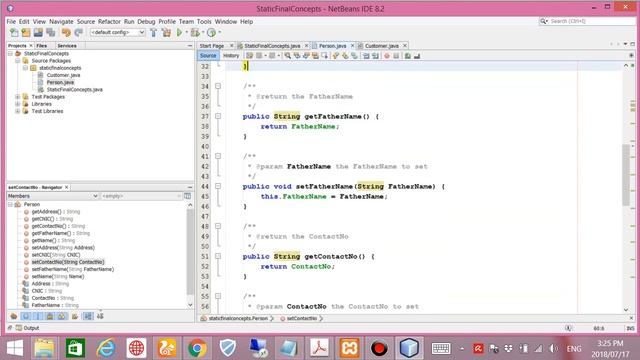Toggle the Toggle Bookmark editor icon
Screen dimensions: 640x360
click(354, 56)
